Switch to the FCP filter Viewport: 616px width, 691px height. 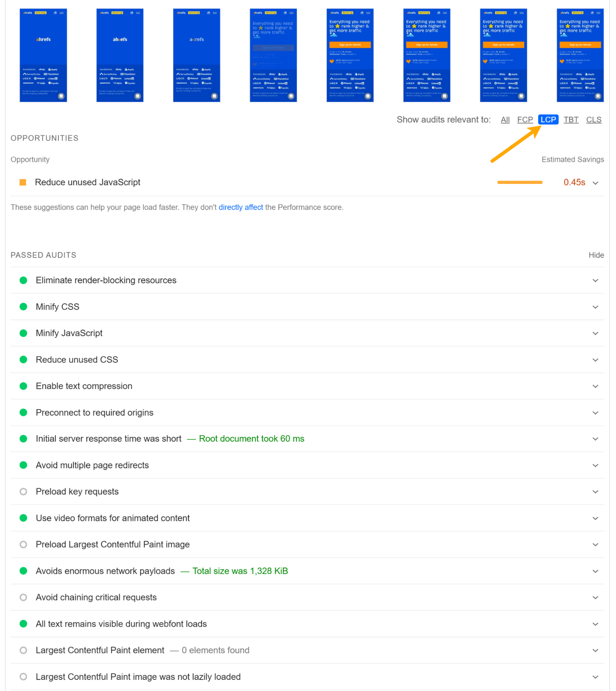(525, 120)
